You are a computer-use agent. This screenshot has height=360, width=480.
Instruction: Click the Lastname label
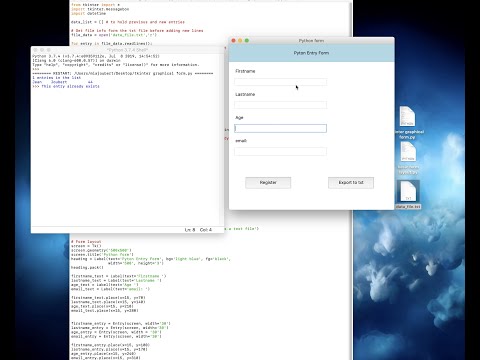coord(245,95)
